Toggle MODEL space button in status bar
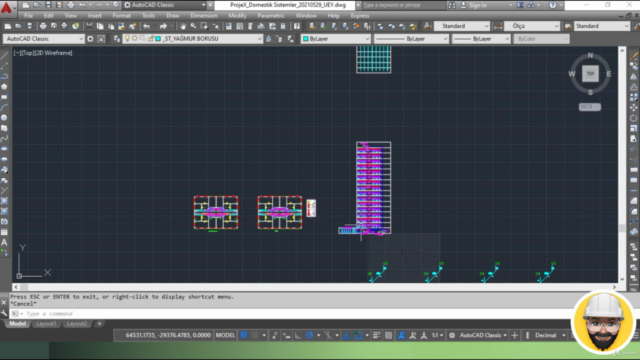 pyautogui.click(x=225, y=336)
